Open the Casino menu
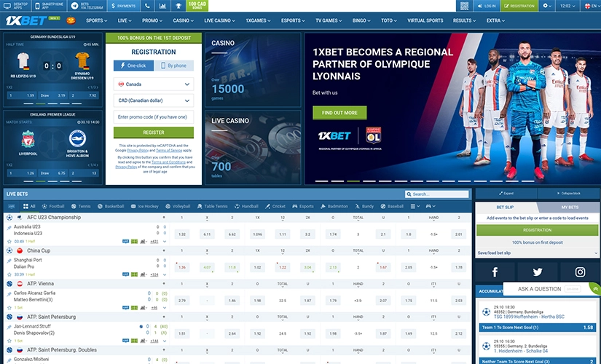 [183, 20]
